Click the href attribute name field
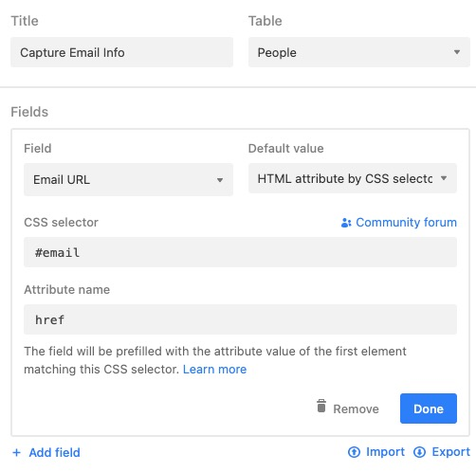Image resolution: width=476 pixels, height=472 pixels. (240, 319)
